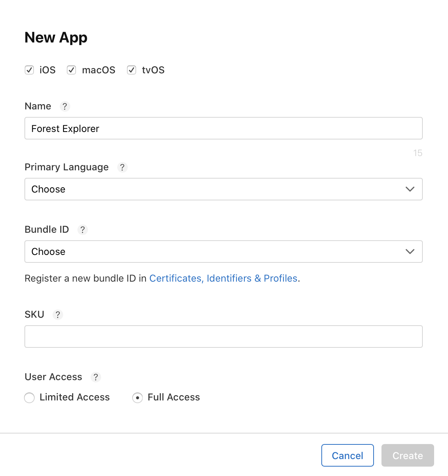
Task: Click the Create button
Action: (x=407, y=455)
